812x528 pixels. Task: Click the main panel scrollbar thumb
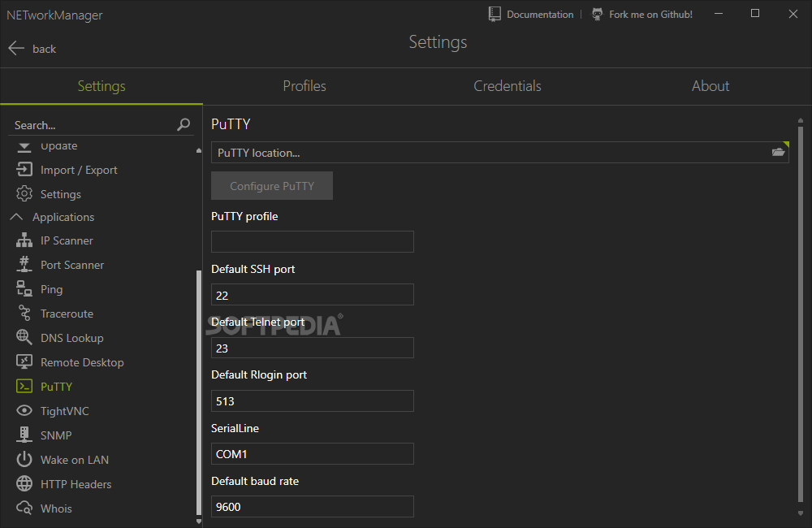tap(801, 314)
